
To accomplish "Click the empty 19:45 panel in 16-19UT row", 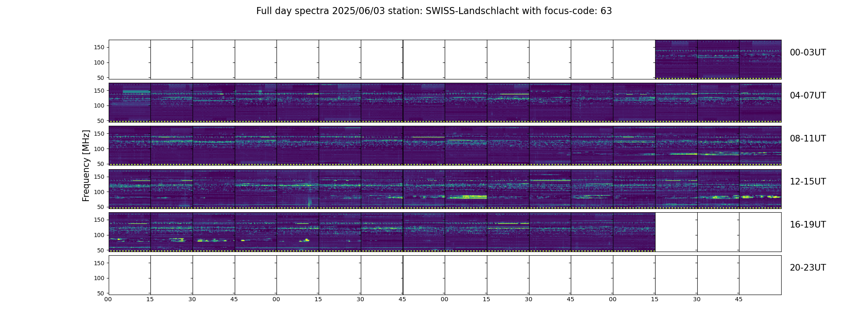I will pos(760,232).
